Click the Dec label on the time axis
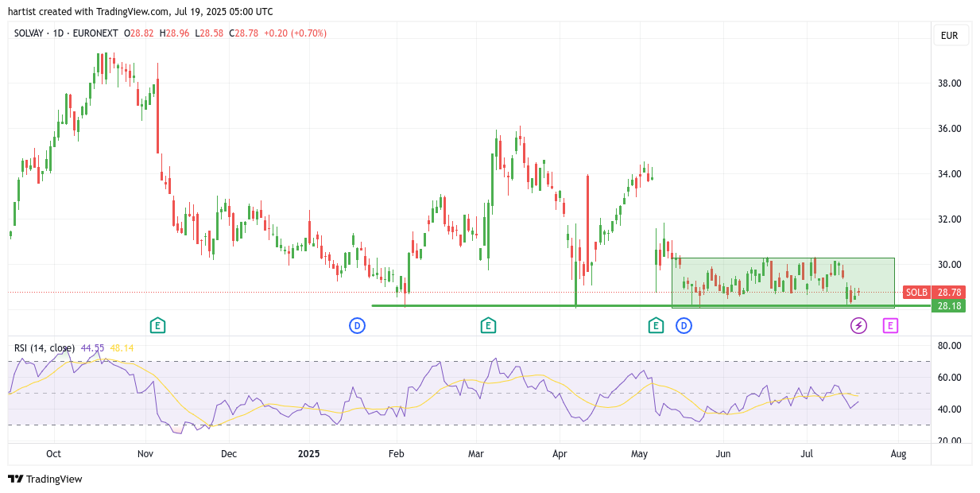This screenshot has width=980, height=493. coord(229,454)
